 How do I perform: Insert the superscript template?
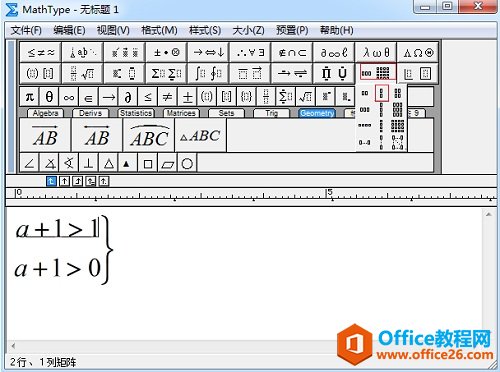coord(325,97)
